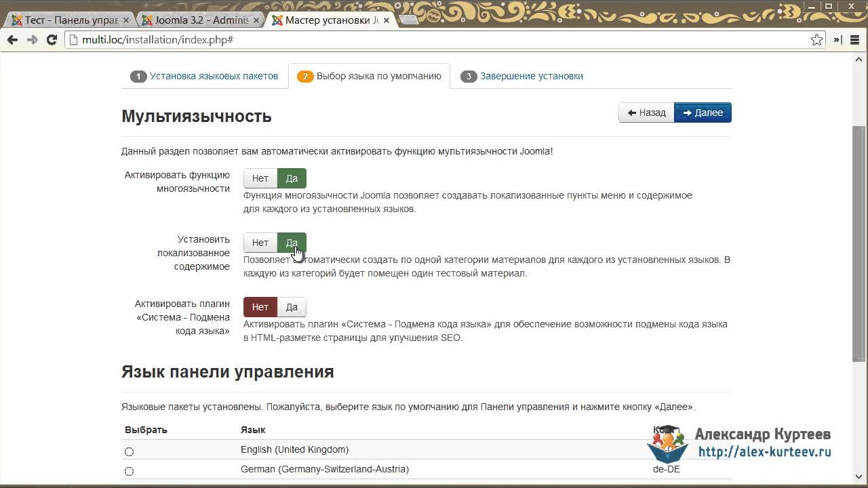The width and height of the screenshot is (868, 488).
Task: Set 'Активировать функцию многоязычности' to Нет
Action: coord(260,178)
